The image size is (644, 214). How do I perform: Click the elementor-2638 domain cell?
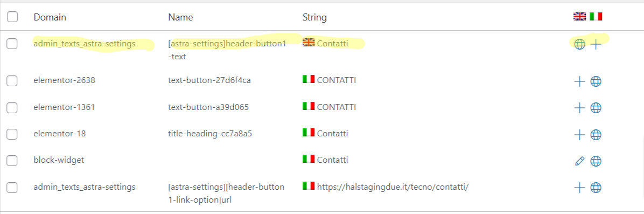click(65, 80)
